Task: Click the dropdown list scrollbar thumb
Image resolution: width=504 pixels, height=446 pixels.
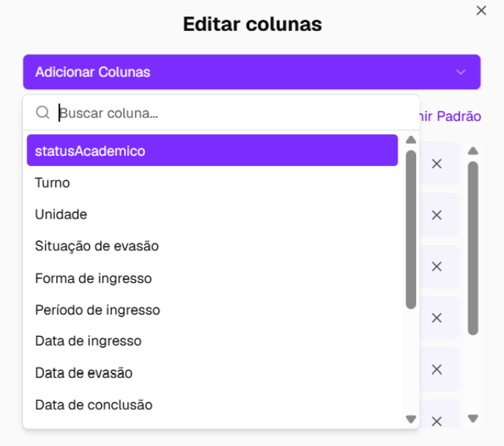Action: 411,230
